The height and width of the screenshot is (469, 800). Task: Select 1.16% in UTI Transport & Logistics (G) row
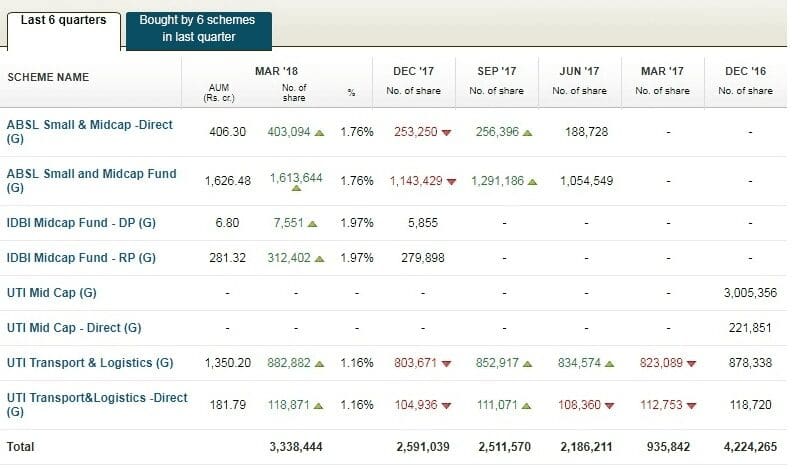[x=357, y=363]
